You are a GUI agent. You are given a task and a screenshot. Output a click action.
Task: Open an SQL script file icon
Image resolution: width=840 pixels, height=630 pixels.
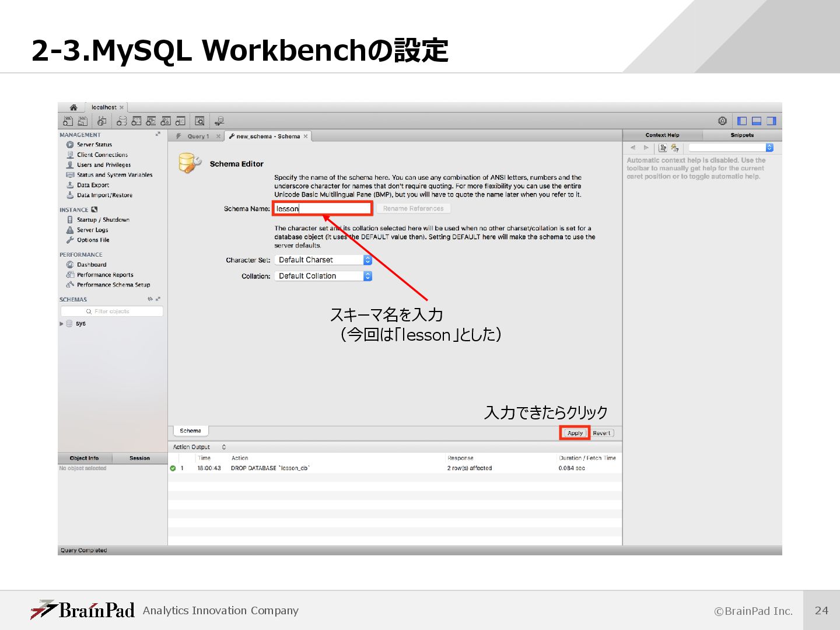tap(83, 121)
